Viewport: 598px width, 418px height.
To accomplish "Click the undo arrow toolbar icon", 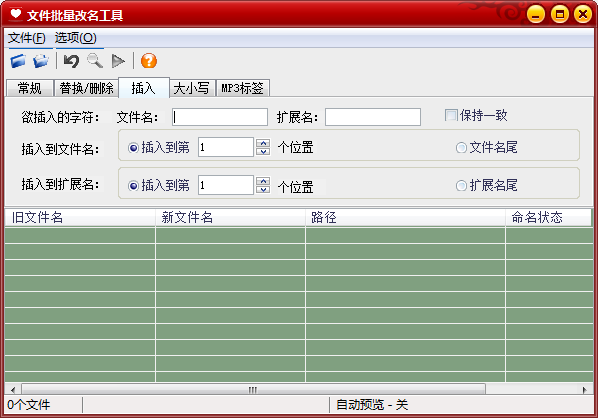I will pos(71,61).
